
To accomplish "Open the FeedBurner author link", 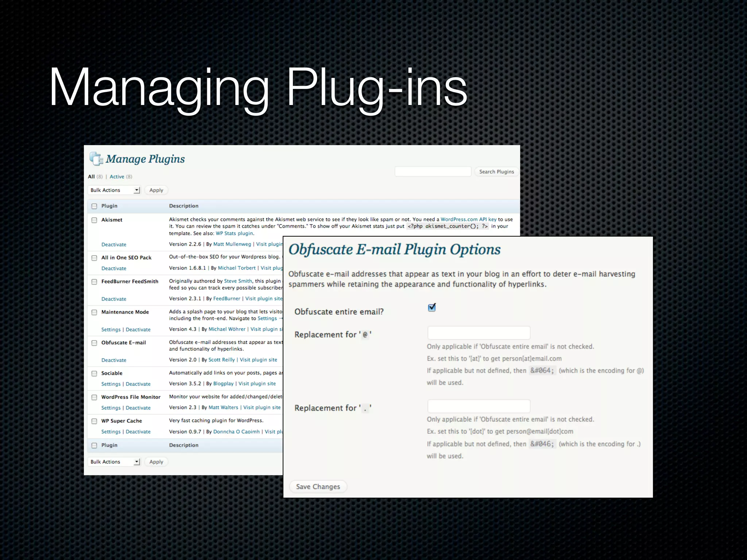I will (227, 299).
